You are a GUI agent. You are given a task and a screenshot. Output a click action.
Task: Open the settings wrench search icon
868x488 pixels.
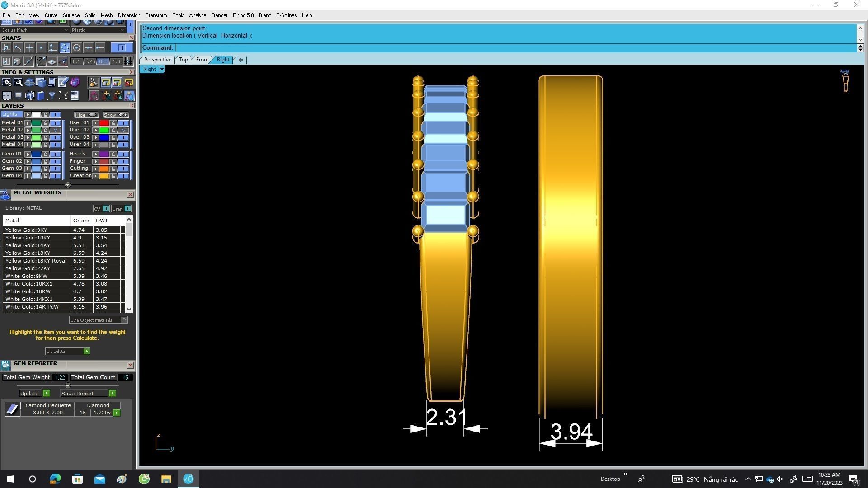(18, 82)
